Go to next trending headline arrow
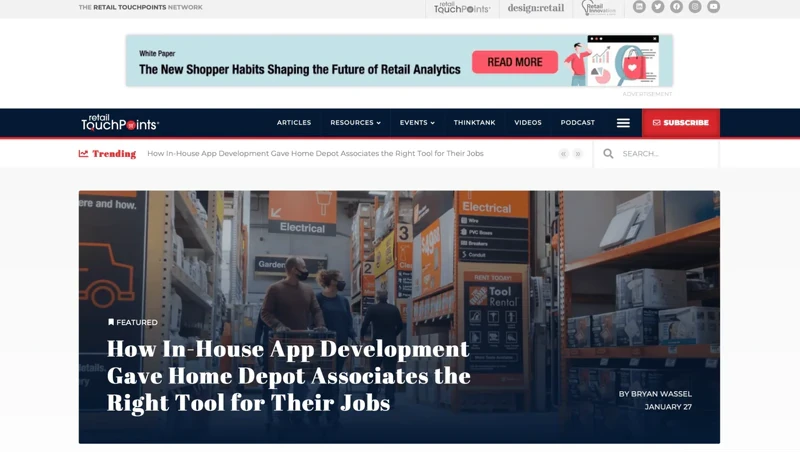The width and height of the screenshot is (800, 452). [578, 154]
